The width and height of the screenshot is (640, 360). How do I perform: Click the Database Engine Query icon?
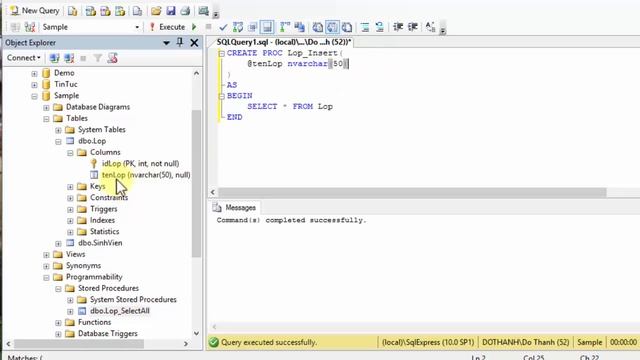point(73,11)
